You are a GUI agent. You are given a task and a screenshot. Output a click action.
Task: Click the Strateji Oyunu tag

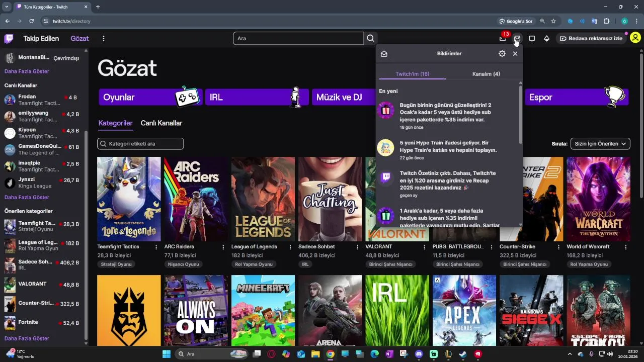click(x=116, y=264)
